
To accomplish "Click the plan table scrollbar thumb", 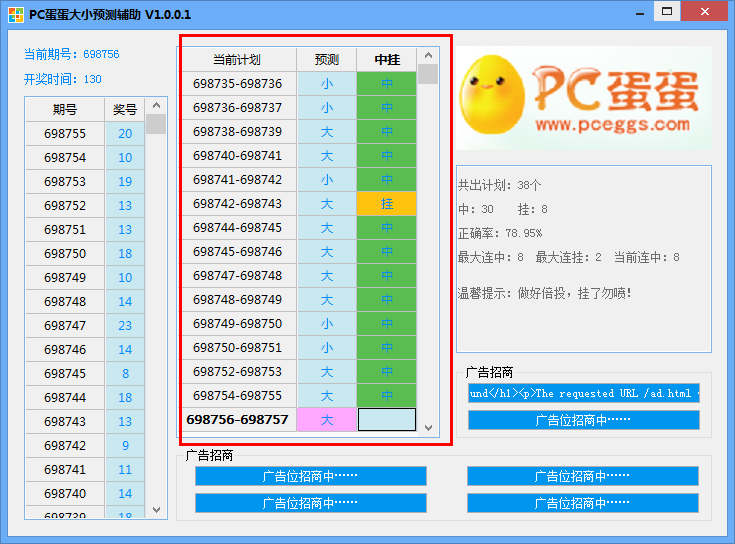I will tap(428, 74).
